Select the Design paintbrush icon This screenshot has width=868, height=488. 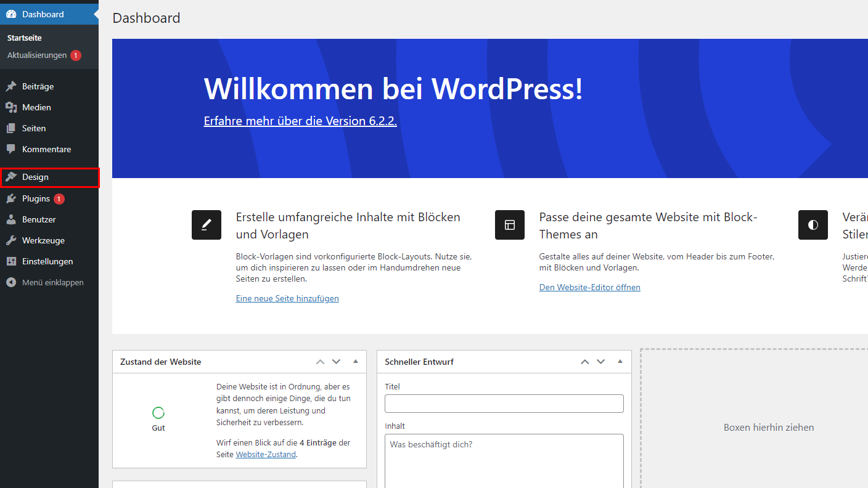pyautogui.click(x=10, y=177)
